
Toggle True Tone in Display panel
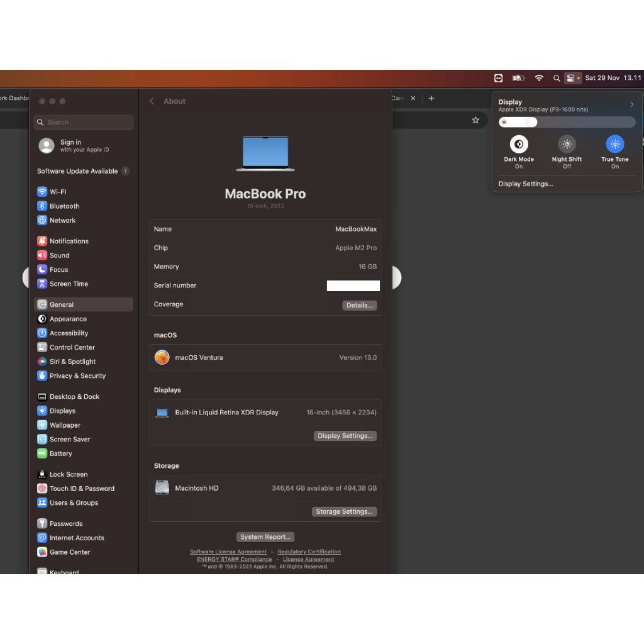(x=615, y=144)
